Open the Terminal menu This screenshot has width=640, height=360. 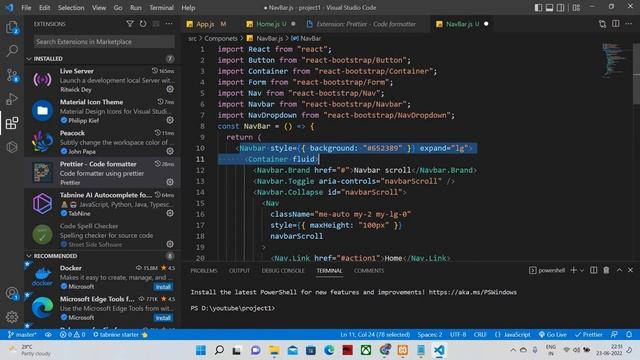(x=161, y=8)
